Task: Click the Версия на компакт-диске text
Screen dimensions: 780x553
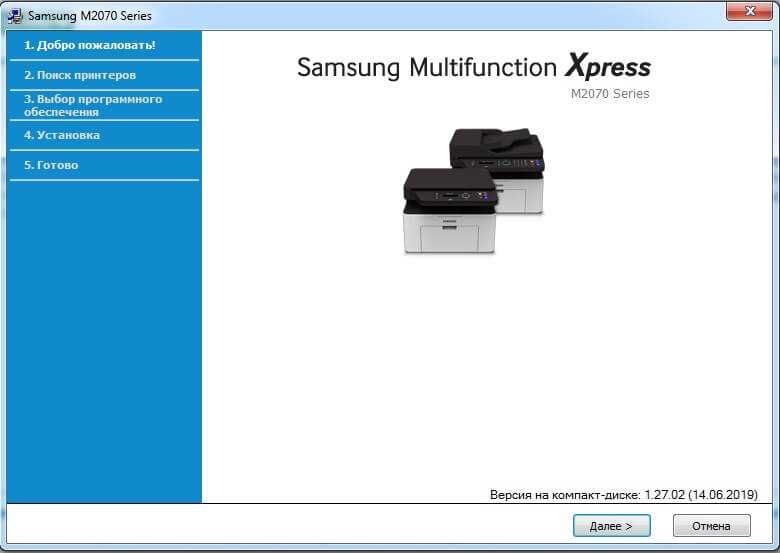Action: [x=624, y=495]
